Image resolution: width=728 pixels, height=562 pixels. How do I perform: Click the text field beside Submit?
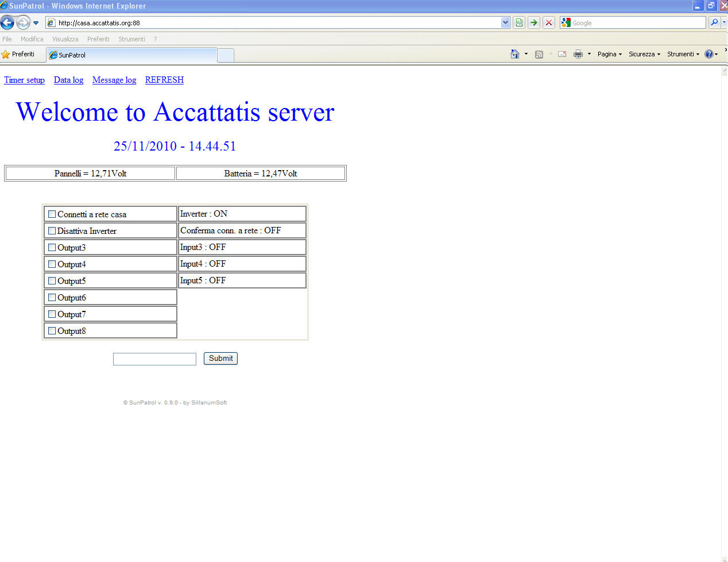(154, 359)
